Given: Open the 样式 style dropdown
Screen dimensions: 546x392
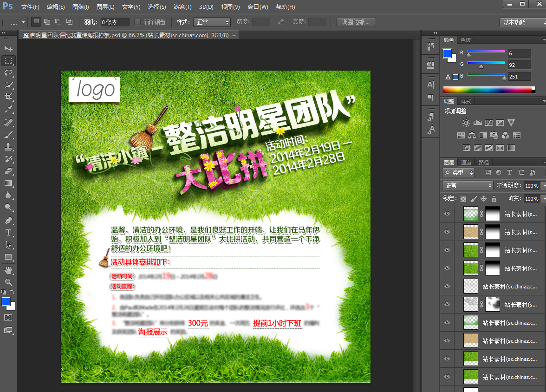Looking at the screenshot, I should 212,22.
